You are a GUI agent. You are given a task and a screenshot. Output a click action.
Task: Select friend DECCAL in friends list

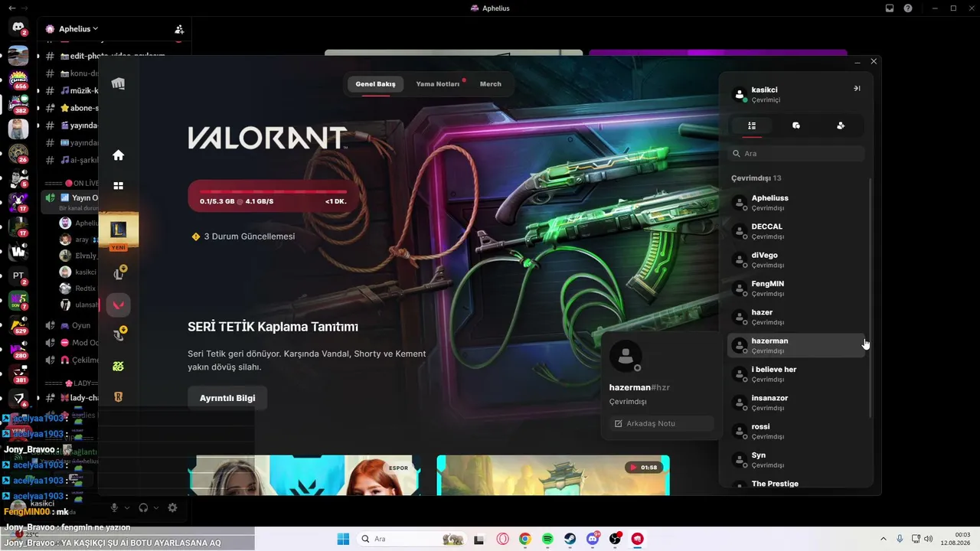tap(796, 231)
